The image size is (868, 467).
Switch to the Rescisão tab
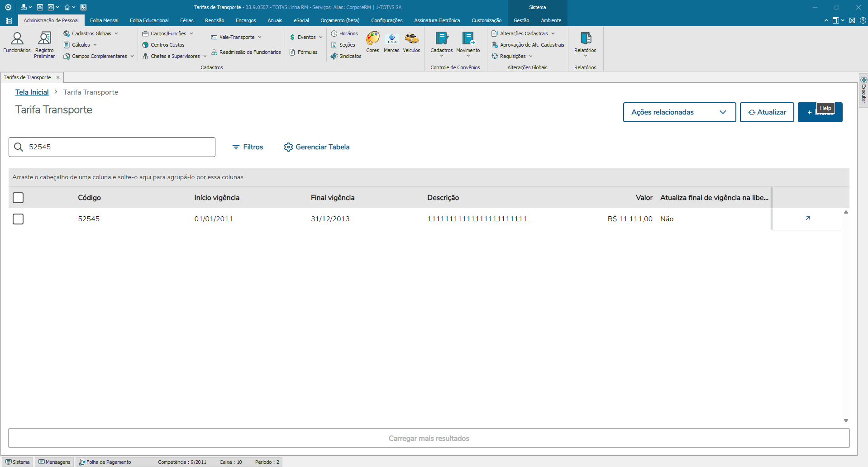coord(215,20)
